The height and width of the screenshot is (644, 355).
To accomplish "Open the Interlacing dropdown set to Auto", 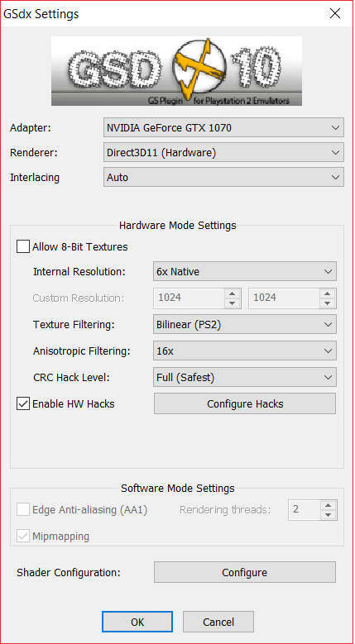I will tap(223, 178).
